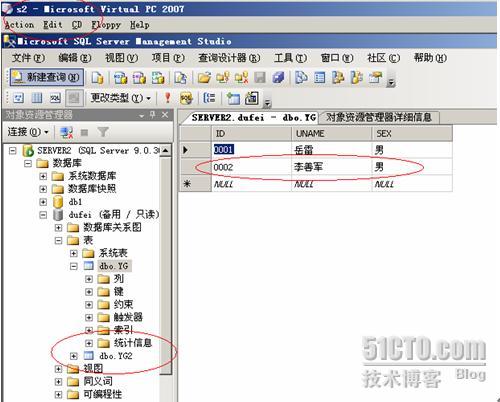Viewport: 500px width, 402px height.
Task: Click the SQL Server Mobile Query icon
Action: [x=180, y=78]
